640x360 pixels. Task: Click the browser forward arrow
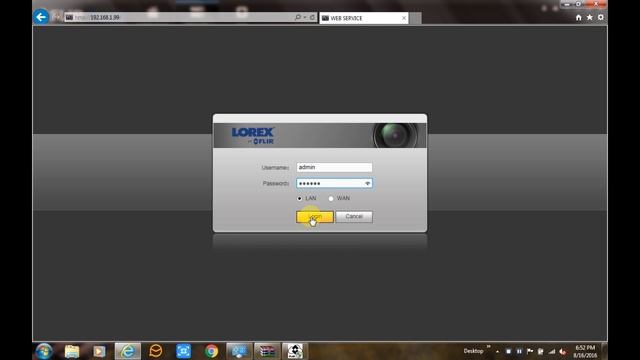click(57, 17)
